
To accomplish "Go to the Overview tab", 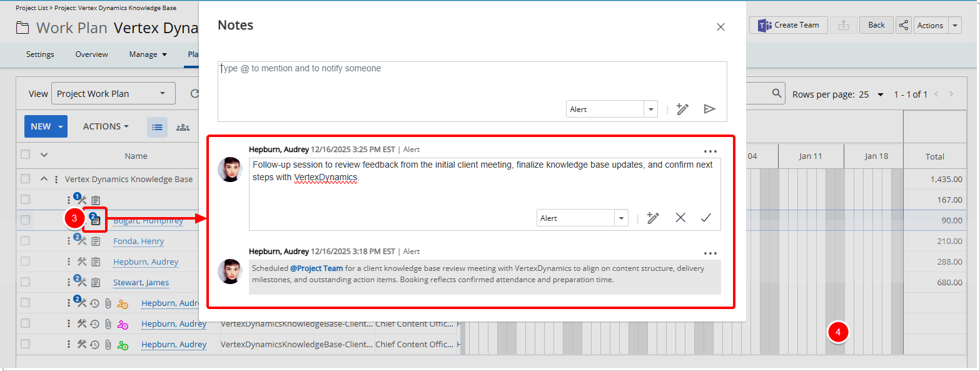I will [91, 54].
